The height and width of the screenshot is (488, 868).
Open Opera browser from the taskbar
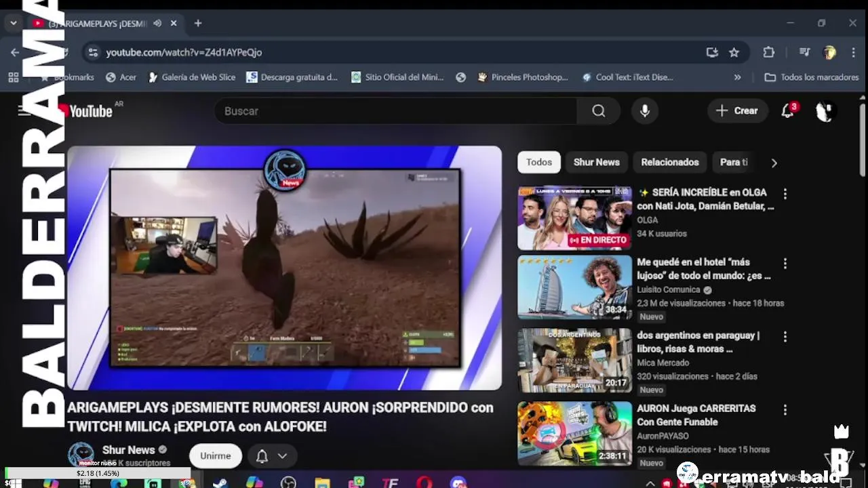point(425,483)
